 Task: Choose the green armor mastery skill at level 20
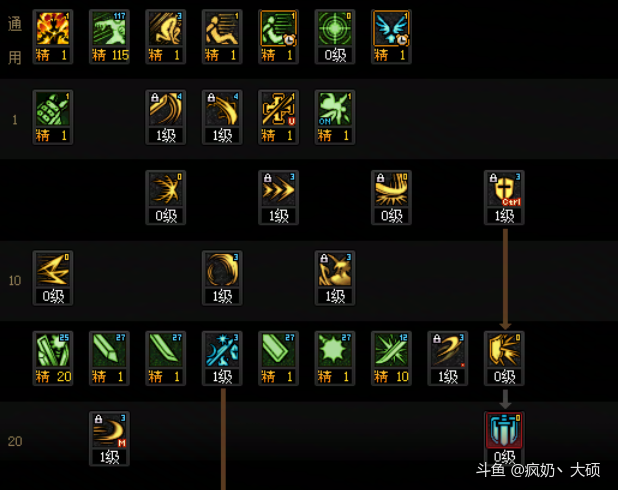[53, 350]
